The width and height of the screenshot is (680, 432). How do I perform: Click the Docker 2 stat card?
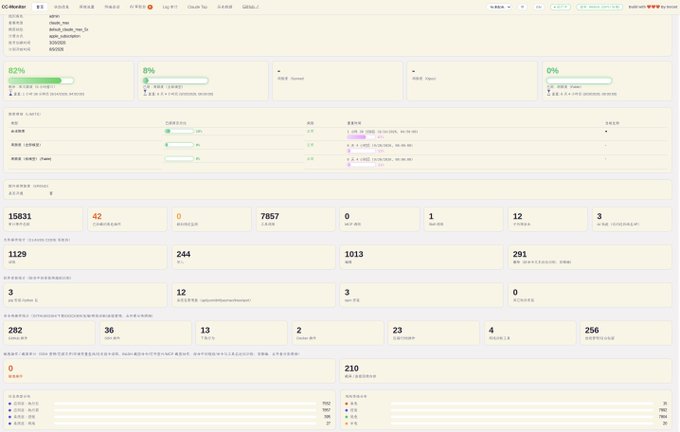tap(338, 333)
